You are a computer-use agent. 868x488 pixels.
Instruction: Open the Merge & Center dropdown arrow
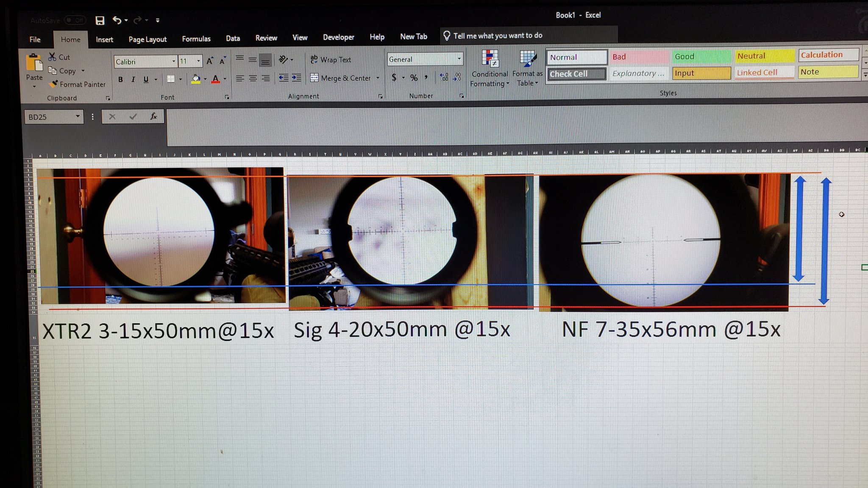378,78
